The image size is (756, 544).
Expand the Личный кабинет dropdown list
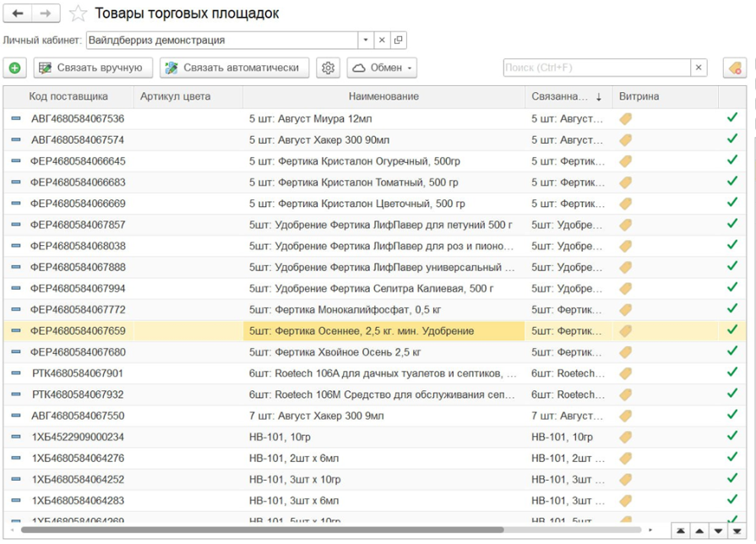click(x=365, y=40)
